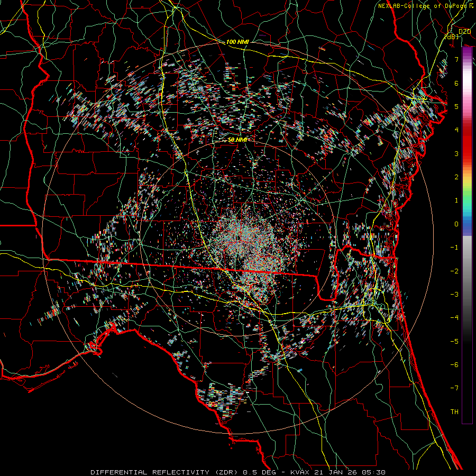476x476 pixels.
Task: Click the [dB] units label
Action: pyautogui.click(x=452, y=36)
